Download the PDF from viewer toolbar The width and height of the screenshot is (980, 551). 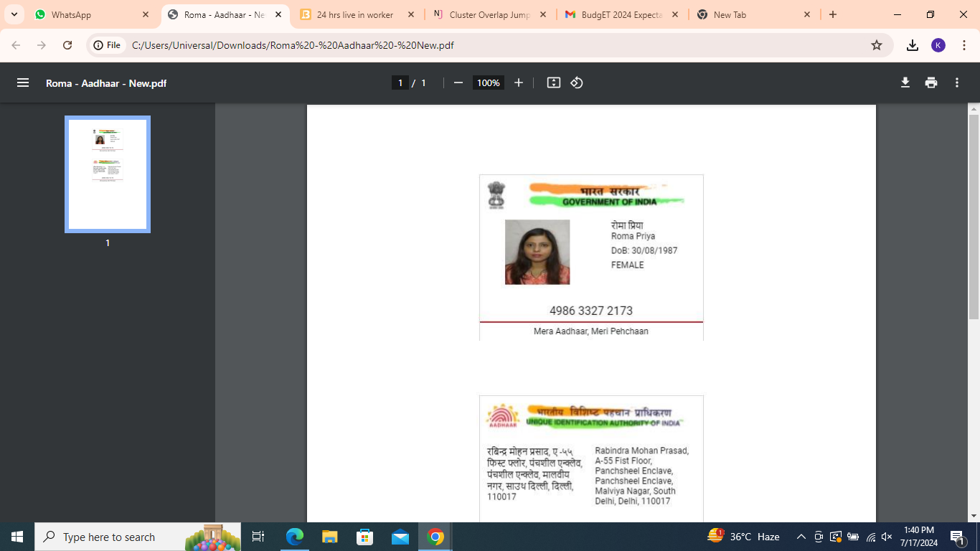click(905, 83)
